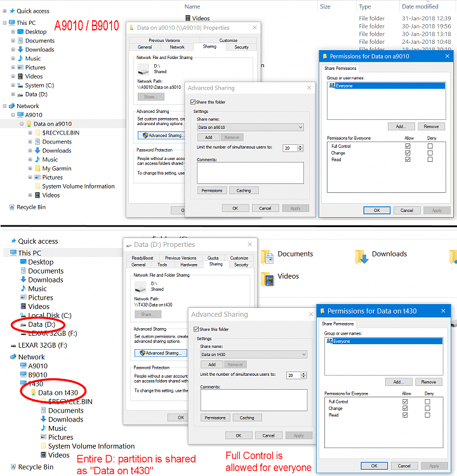
Task: Click the D:\ drive icon in Data (D:) Properties
Action: [x=140, y=288]
